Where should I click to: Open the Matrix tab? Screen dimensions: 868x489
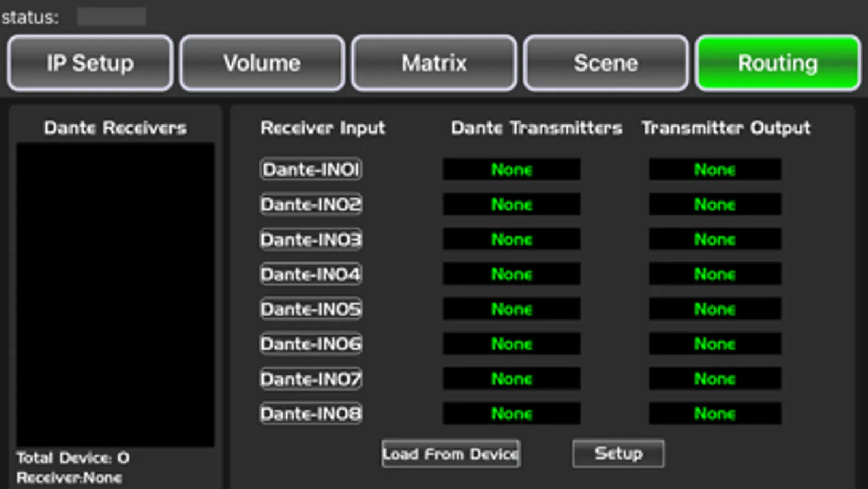[x=434, y=63]
